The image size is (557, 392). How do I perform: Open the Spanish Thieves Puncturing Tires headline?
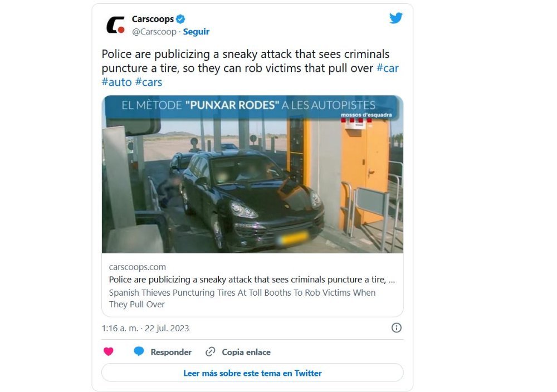(242, 298)
